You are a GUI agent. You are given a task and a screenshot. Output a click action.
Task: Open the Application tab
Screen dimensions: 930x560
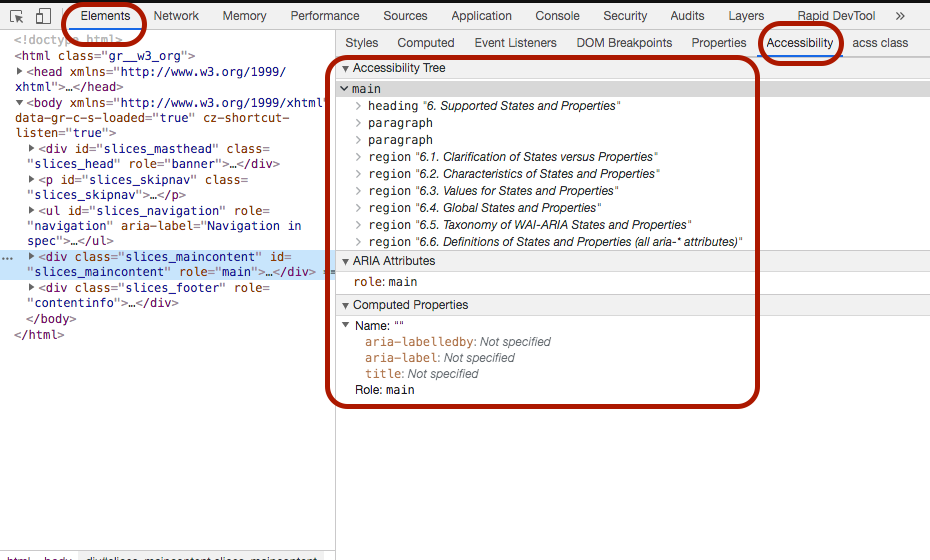pos(482,16)
